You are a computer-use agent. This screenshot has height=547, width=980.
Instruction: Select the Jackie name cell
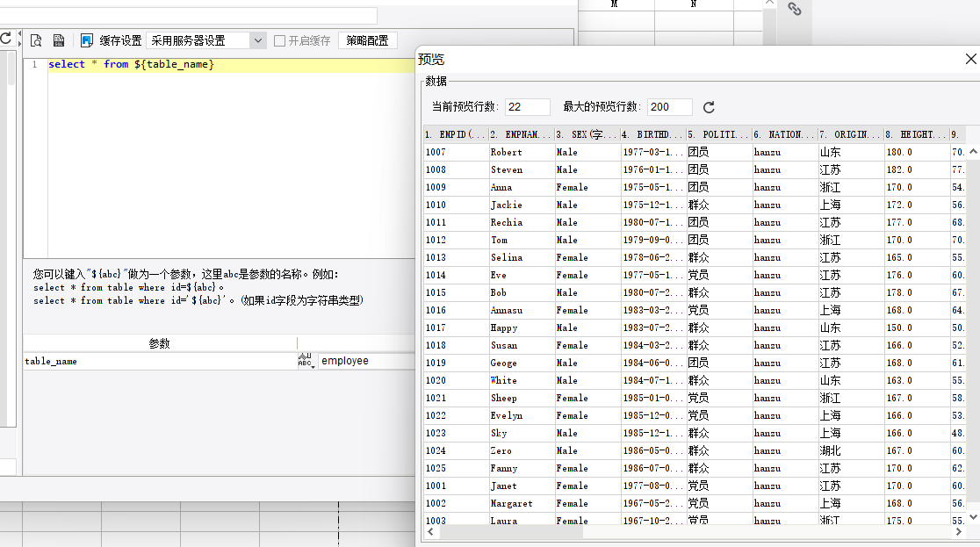[x=522, y=205]
